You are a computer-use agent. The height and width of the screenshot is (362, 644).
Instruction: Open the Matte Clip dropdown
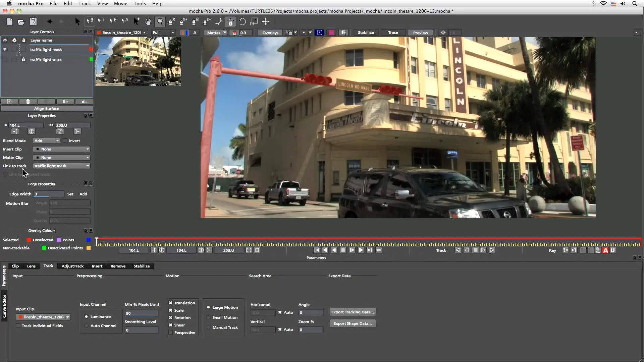[62, 158]
